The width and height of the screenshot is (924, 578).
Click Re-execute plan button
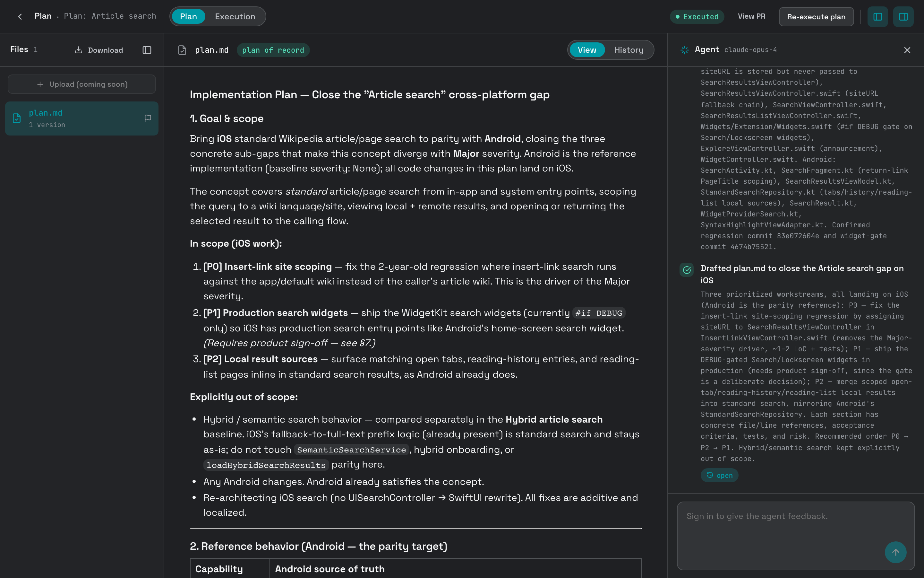point(816,16)
